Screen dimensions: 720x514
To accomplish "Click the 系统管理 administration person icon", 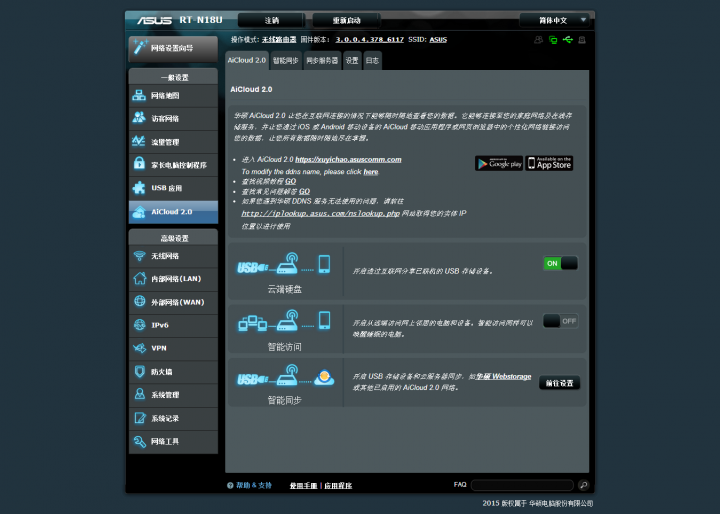I will 140,394.
